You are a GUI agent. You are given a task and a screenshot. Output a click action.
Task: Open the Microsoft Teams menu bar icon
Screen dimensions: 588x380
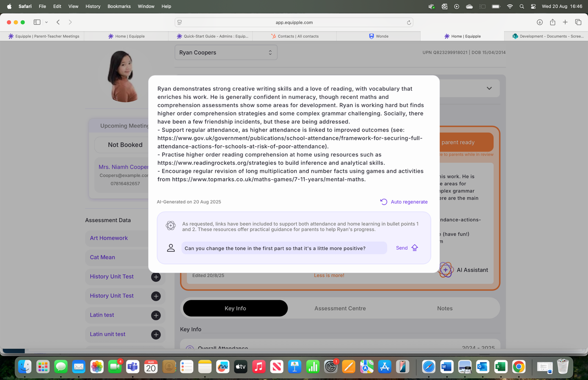coord(432,6)
